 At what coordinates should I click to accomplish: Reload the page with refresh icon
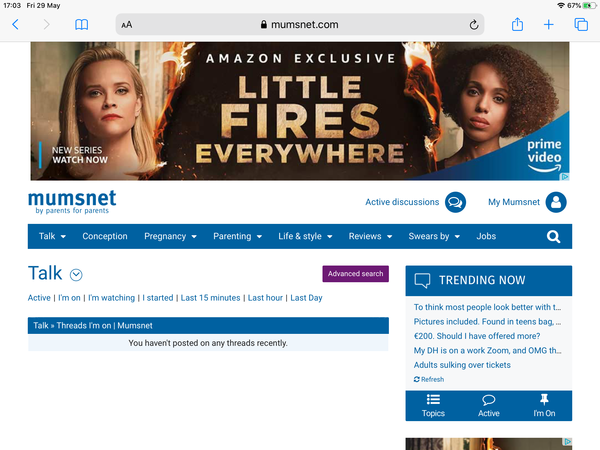point(474,24)
